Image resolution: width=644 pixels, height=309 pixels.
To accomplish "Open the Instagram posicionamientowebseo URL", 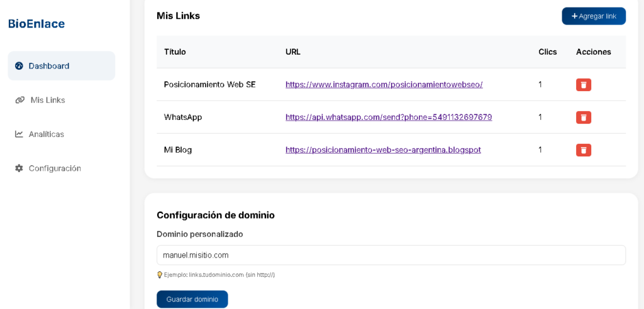I will pos(384,85).
